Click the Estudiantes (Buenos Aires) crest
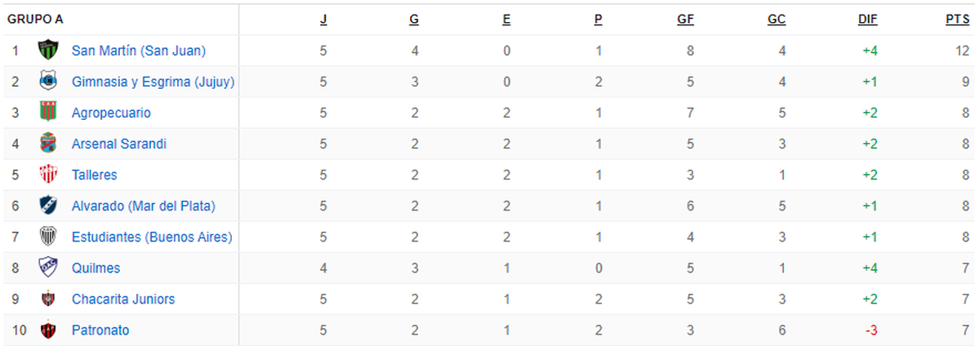This screenshot has height=346, width=980. coord(48,237)
